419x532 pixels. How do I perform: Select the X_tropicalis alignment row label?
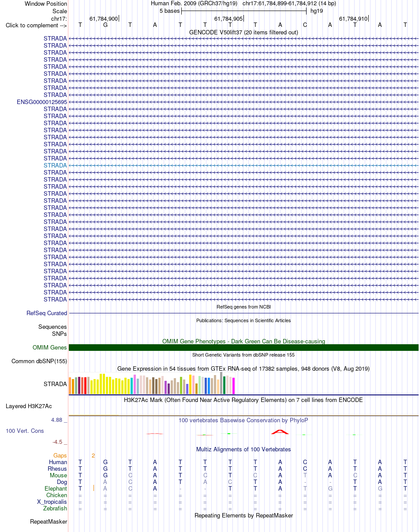tap(52, 502)
